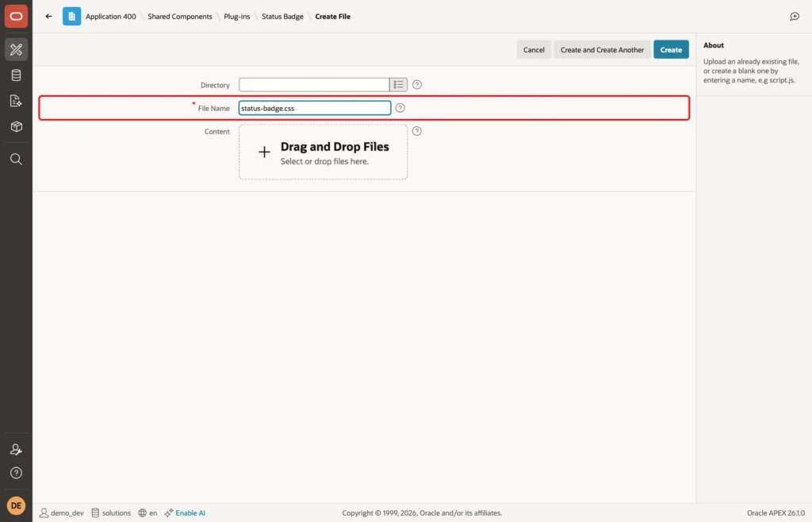Go to Shared Components breadcrumb

click(180, 17)
